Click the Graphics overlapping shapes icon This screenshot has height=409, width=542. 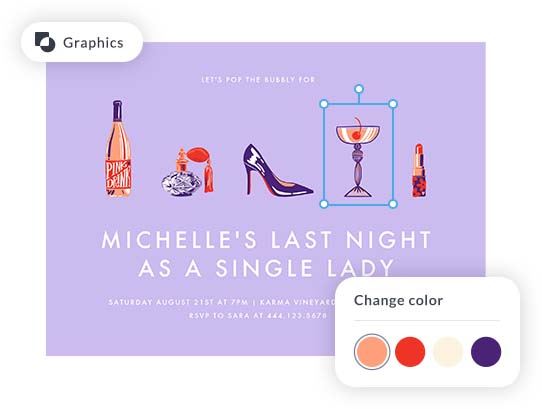pyautogui.click(x=45, y=42)
